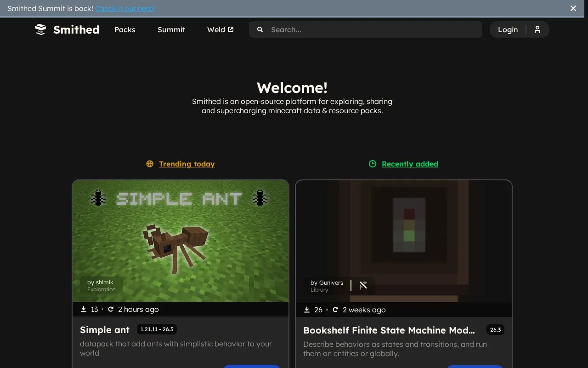This screenshot has width=588, height=368.
Task: Open the Bookshelf Finite State Machine thumbnail
Action: pyautogui.click(x=404, y=241)
